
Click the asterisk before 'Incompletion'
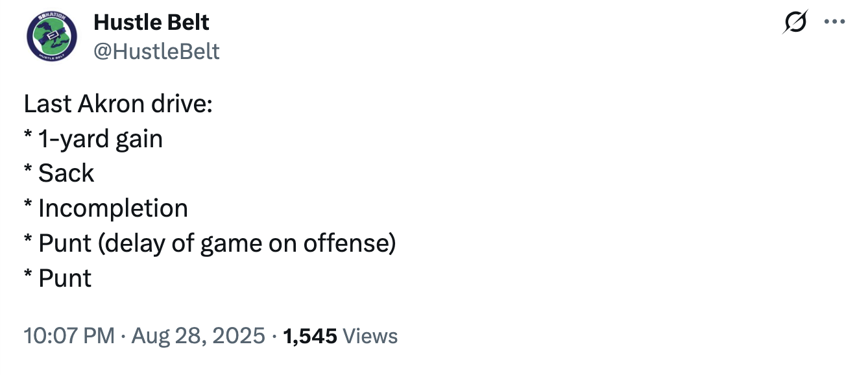tap(29, 206)
